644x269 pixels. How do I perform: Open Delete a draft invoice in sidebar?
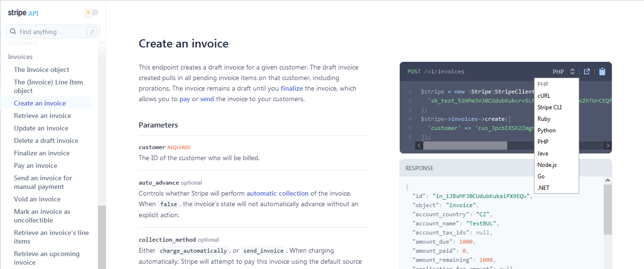tap(46, 140)
